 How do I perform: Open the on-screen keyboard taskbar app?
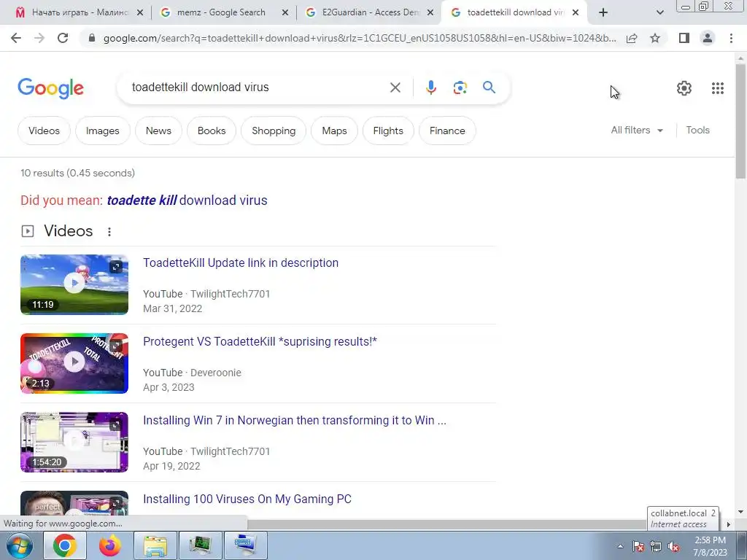[245, 545]
